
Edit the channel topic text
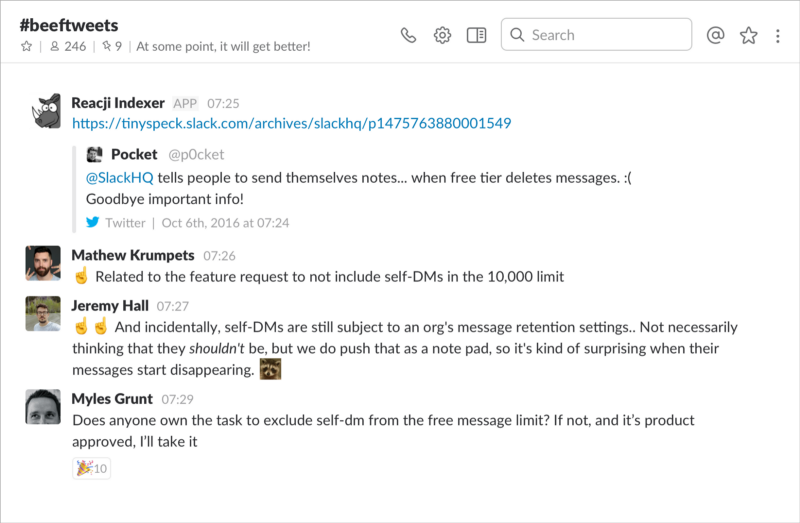223,46
